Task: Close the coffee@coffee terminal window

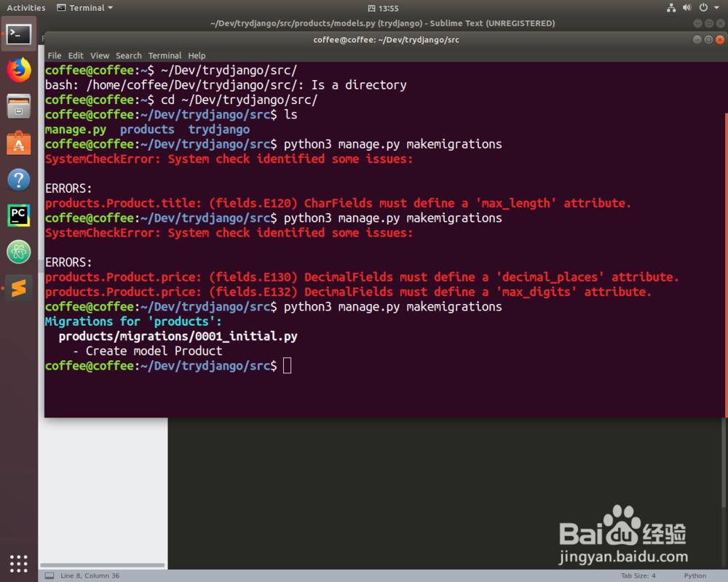Action: coord(720,40)
